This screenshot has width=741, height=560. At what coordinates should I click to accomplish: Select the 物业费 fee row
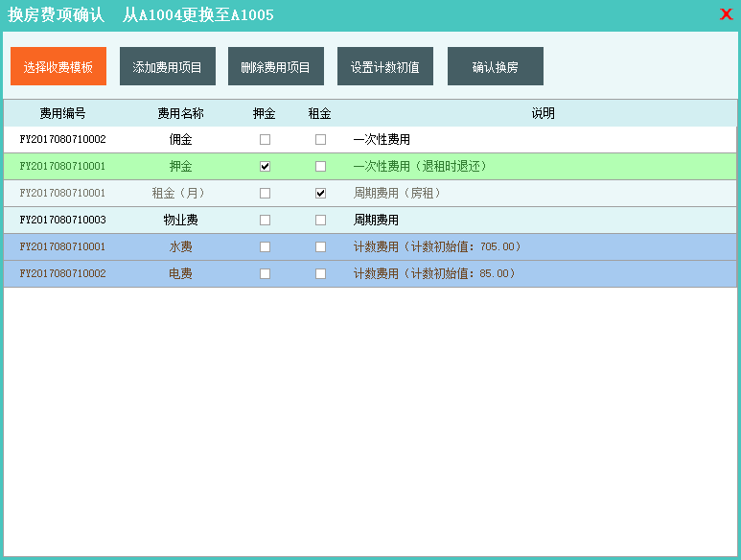click(180, 221)
